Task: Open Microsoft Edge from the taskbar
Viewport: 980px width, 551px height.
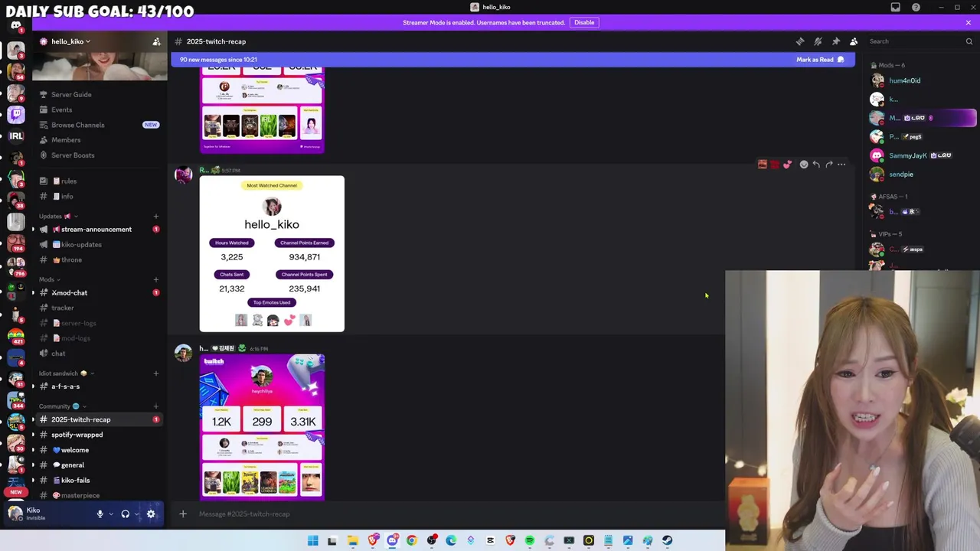Action: coord(451,540)
